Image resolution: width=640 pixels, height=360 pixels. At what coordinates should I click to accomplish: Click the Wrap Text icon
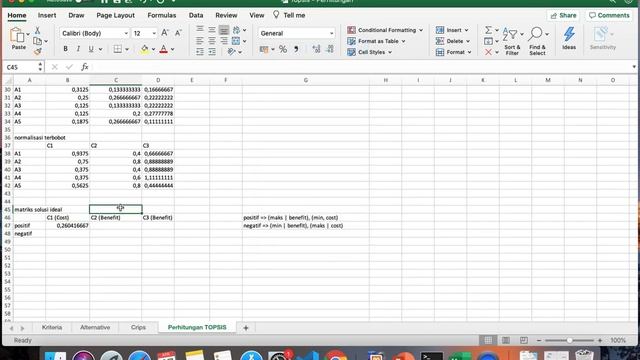point(237,30)
